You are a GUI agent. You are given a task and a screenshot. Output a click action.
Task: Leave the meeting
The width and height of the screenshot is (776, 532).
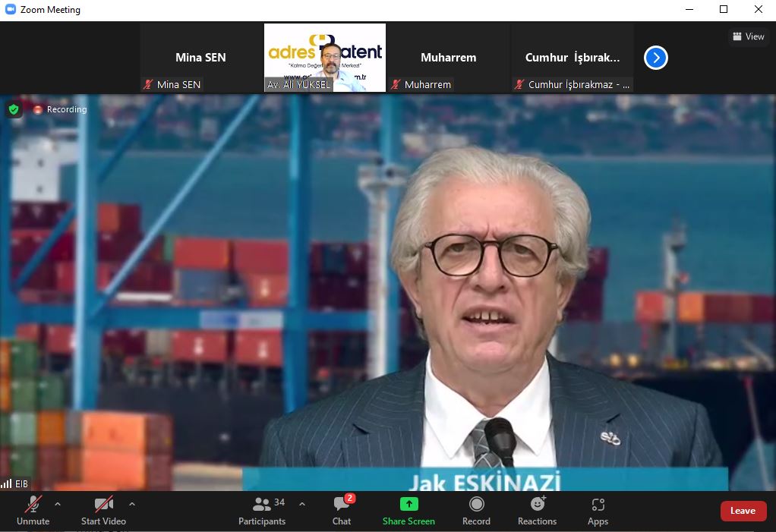point(743,511)
